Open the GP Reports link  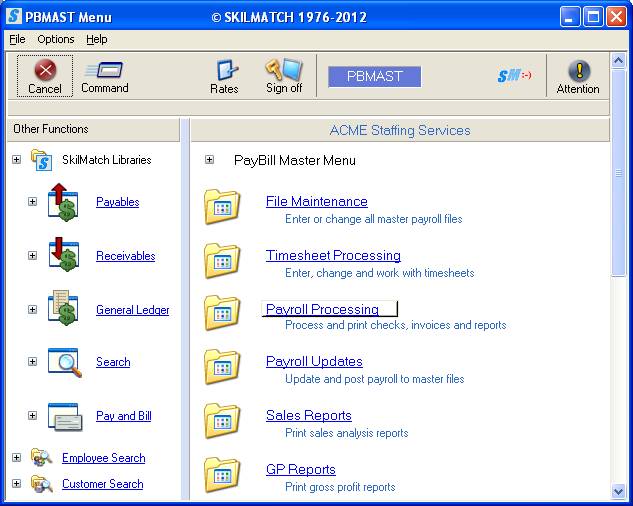point(300,470)
